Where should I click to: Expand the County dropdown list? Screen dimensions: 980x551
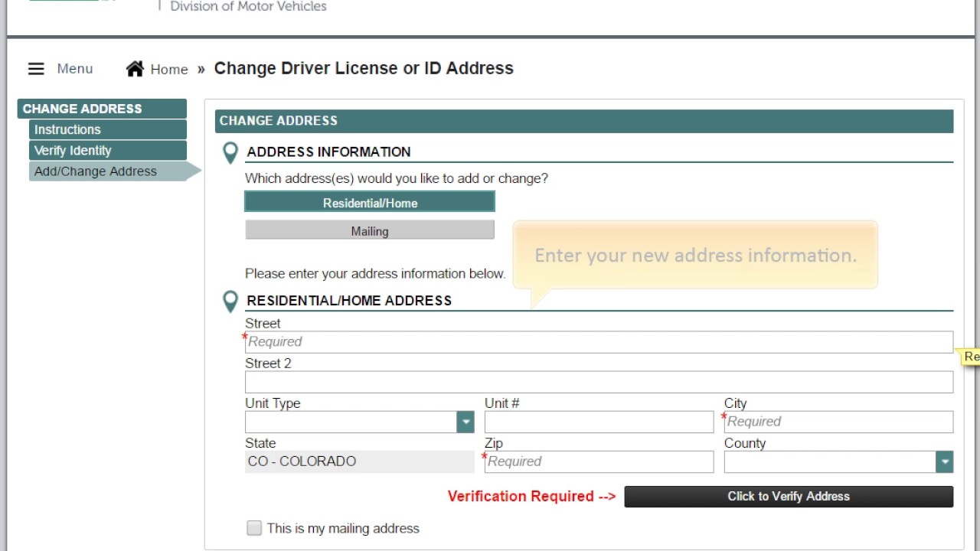945,461
